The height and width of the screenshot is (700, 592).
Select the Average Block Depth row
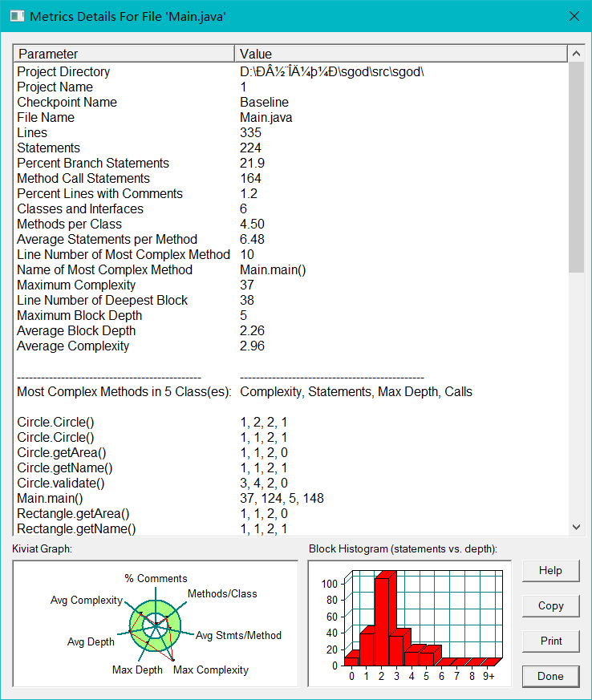pyautogui.click(x=290, y=330)
